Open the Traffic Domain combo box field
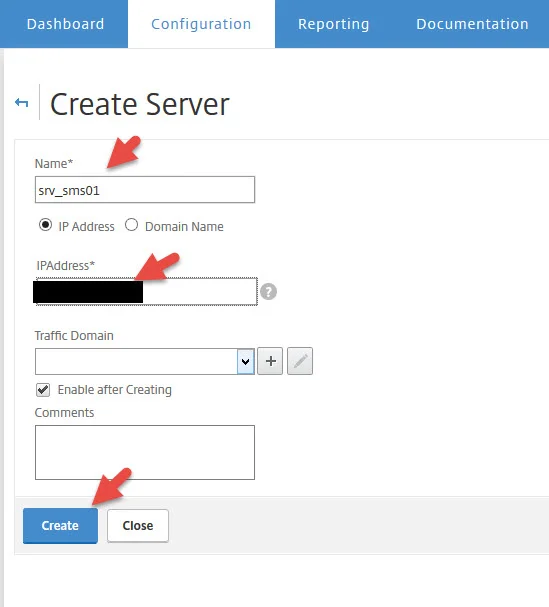The width and height of the screenshot is (549, 607). click(145, 361)
